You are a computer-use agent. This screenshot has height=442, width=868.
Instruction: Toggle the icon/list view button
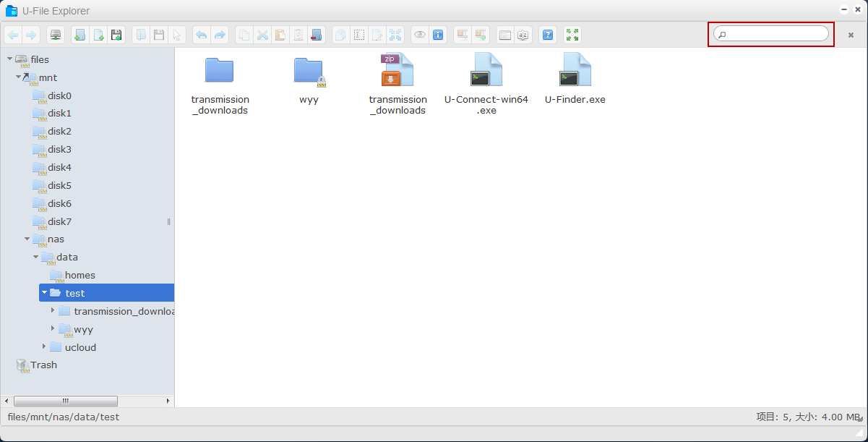505,35
